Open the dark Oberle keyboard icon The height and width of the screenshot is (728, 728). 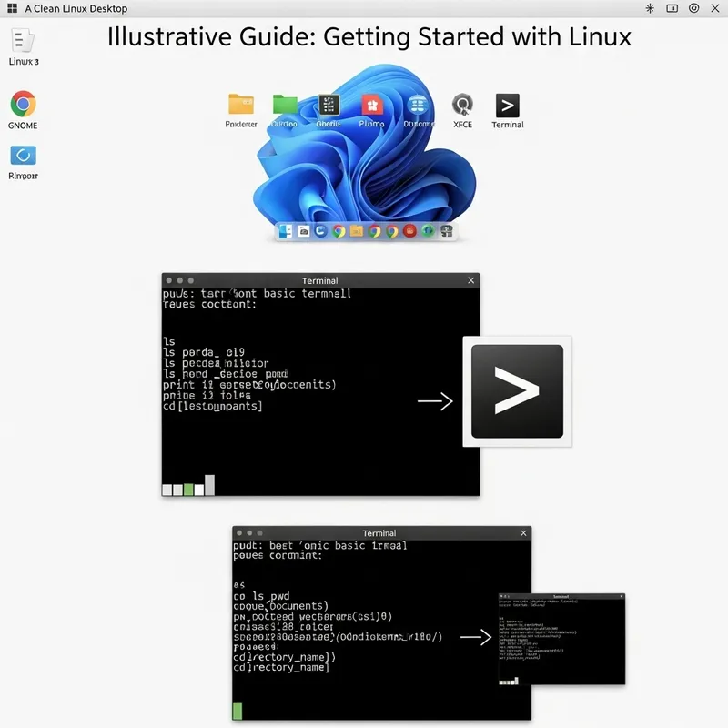[328, 103]
